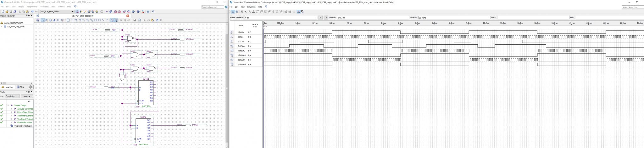The height and width of the screenshot is (148, 644).
Task: Click Undo icon in schematic editor toolbar
Action: [x=157, y=20]
